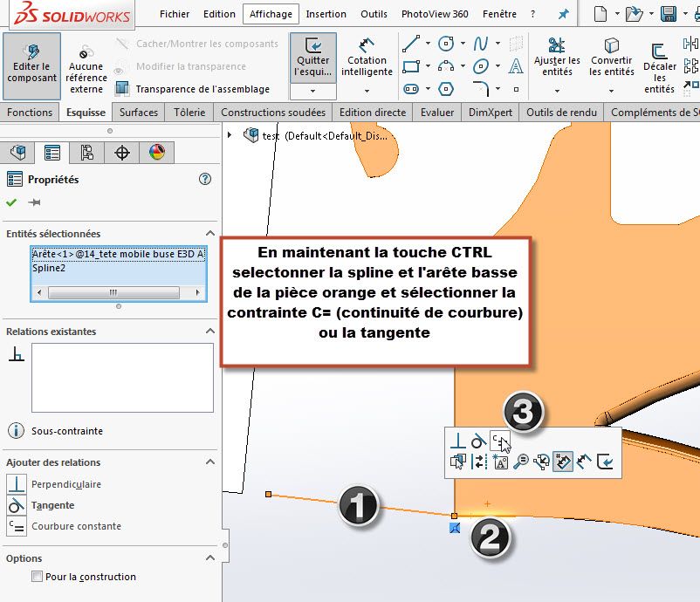This screenshot has width=700, height=602.
Task: Select Spline2 in selected entities list
Action: click(x=49, y=268)
